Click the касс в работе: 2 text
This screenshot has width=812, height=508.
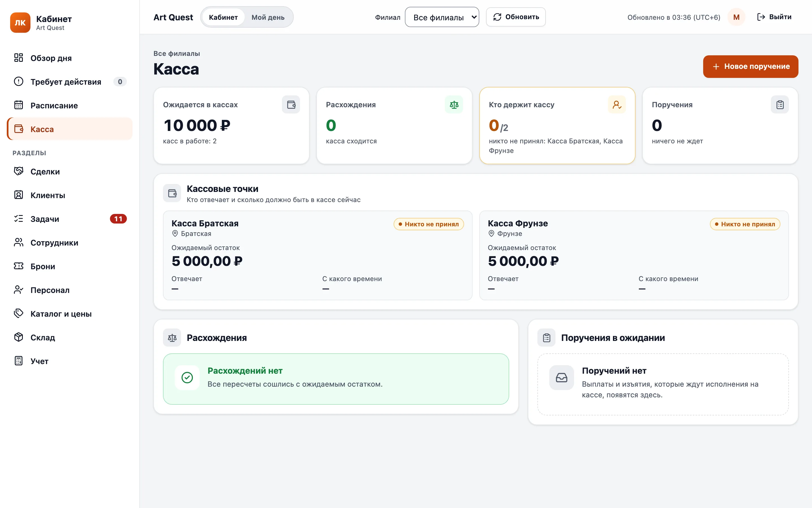(x=189, y=141)
